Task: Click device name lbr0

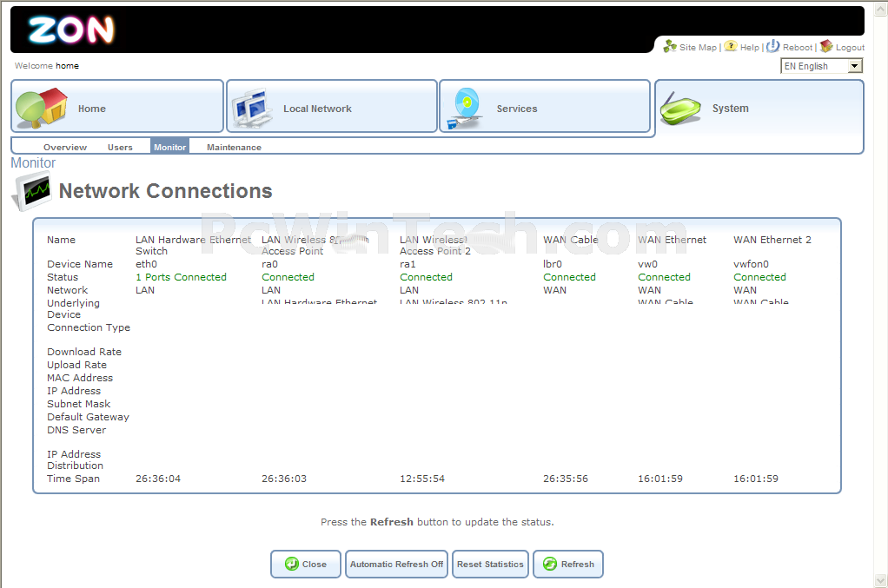Action: 553,264
